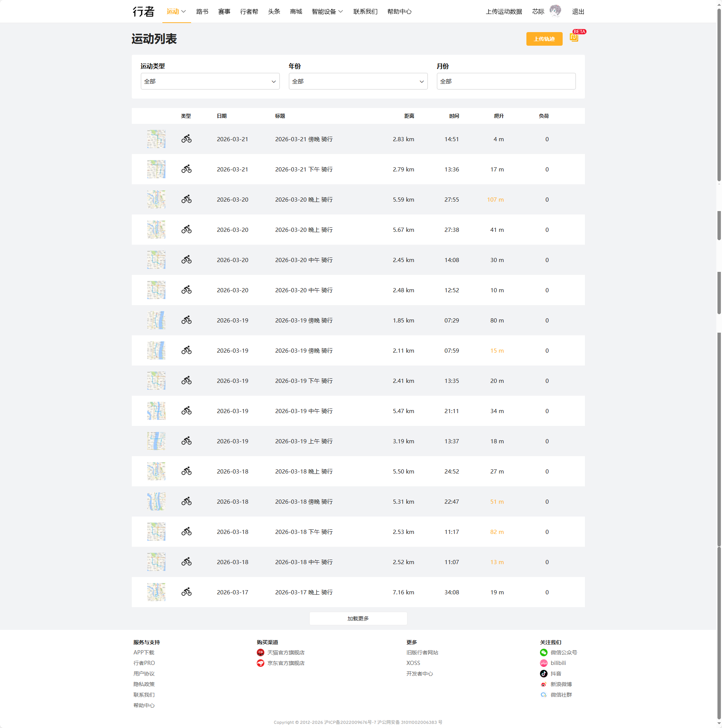This screenshot has height=728, width=722.
Task: Click the 微信公众号 WeChat icon
Action: coord(544,652)
